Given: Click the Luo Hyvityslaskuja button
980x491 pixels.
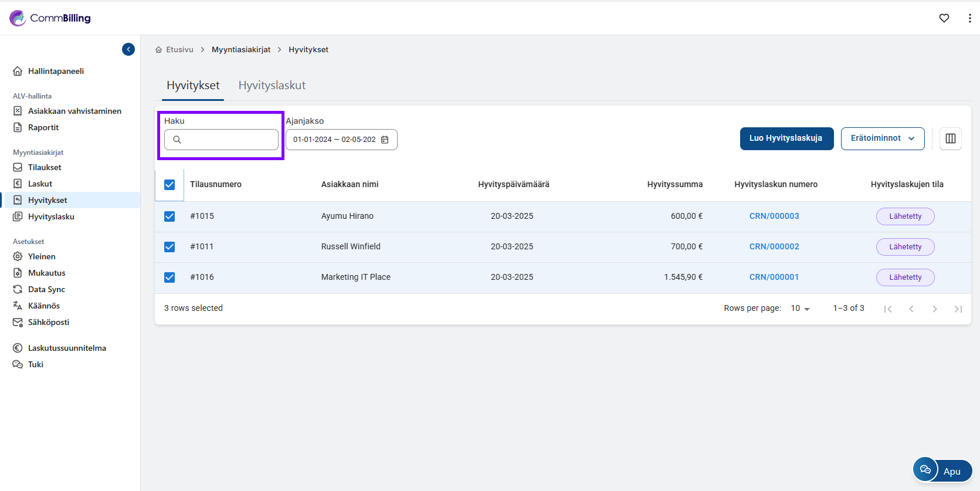Looking at the screenshot, I should coord(786,138).
